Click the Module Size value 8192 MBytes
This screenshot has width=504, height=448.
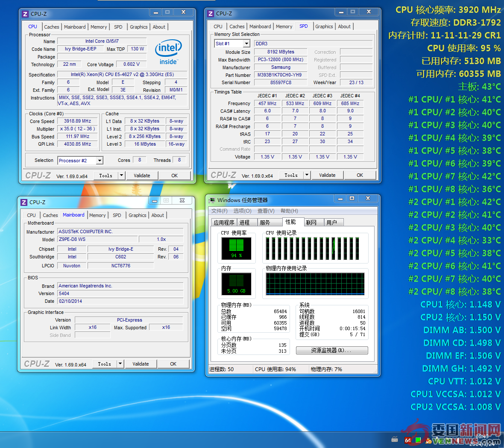[281, 52]
